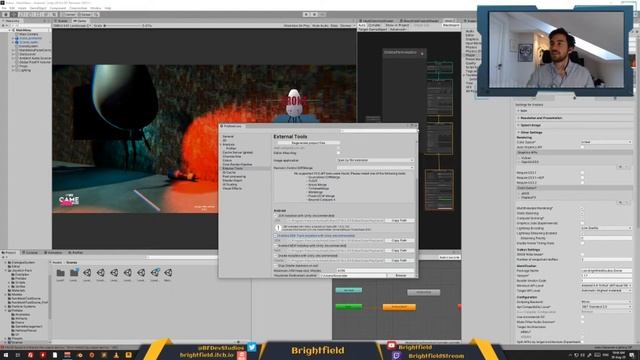Switch to the Game tab
Screen dimensions: 640x360
click(x=80, y=21)
